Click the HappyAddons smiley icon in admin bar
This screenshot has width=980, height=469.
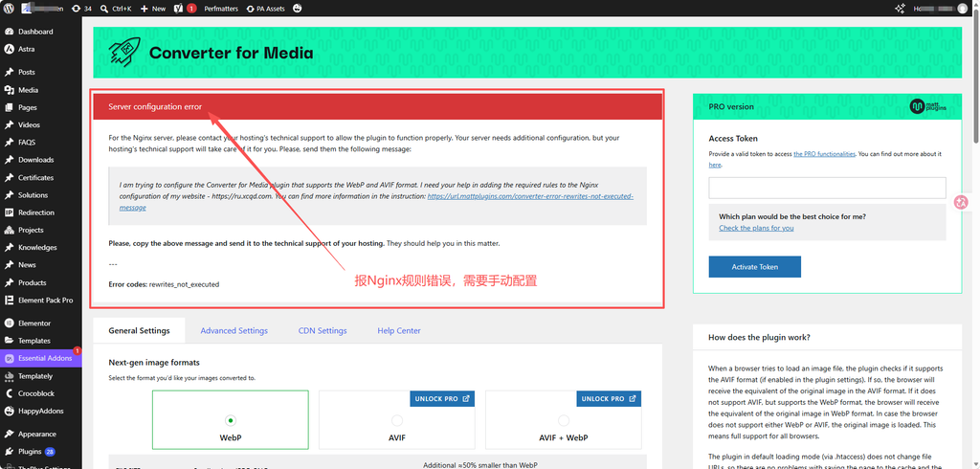click(x=298, y=9)
